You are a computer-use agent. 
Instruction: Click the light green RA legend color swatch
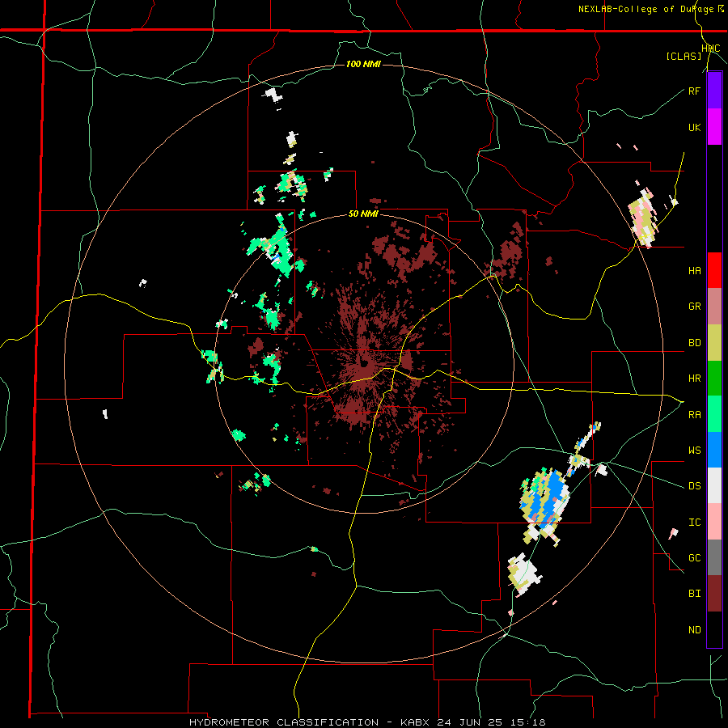click(x=714, y=414)
